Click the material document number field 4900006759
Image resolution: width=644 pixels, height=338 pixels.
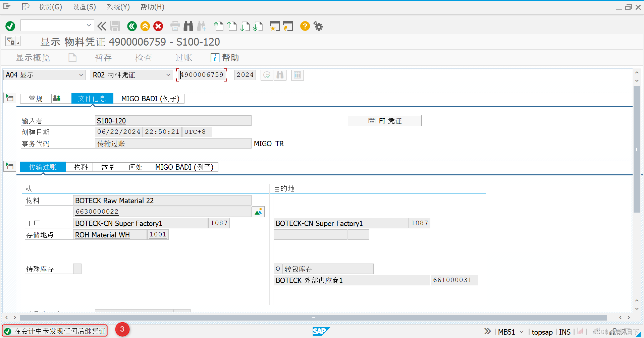click(202, 75)
